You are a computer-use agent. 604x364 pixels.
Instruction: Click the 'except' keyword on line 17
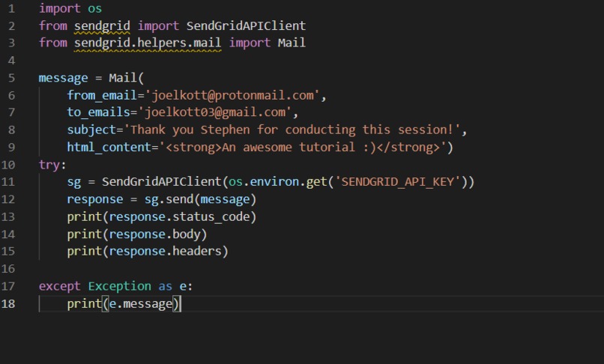(60, 286)
